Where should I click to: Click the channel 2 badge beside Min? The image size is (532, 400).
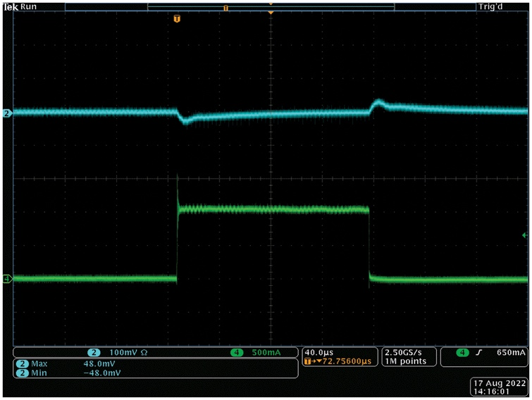click(23, 373)
